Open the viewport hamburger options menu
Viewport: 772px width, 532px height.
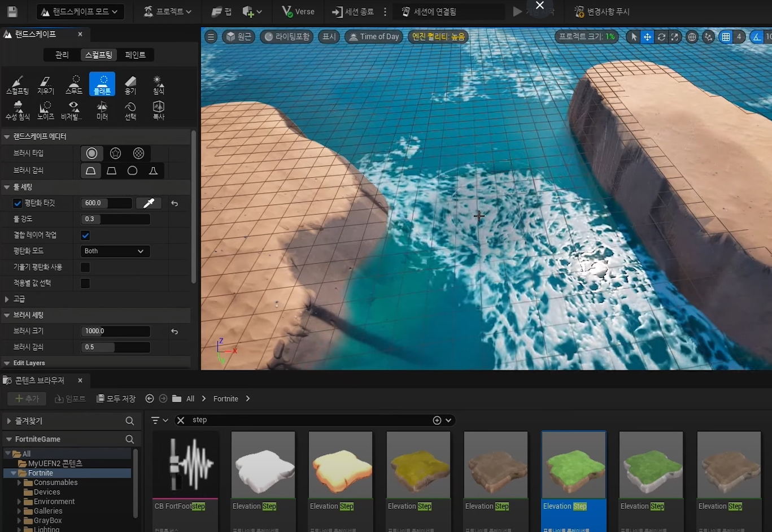point(211,37)
